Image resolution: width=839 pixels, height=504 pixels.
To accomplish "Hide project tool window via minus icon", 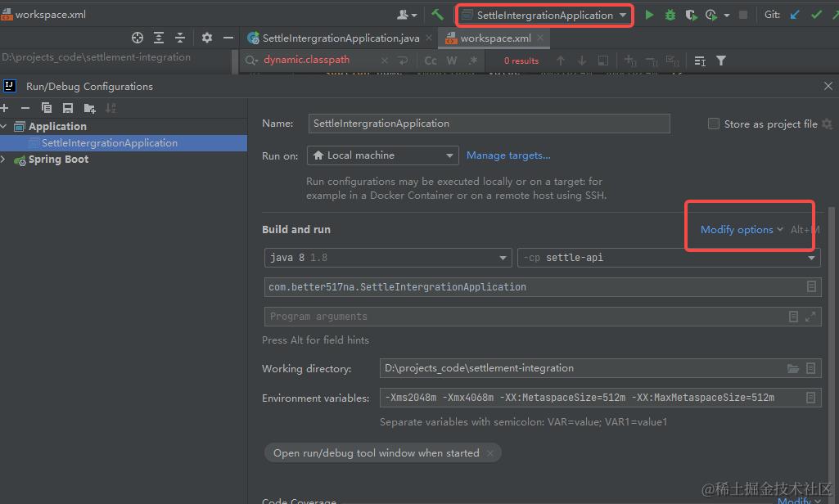I will click(x=228, y=38).
